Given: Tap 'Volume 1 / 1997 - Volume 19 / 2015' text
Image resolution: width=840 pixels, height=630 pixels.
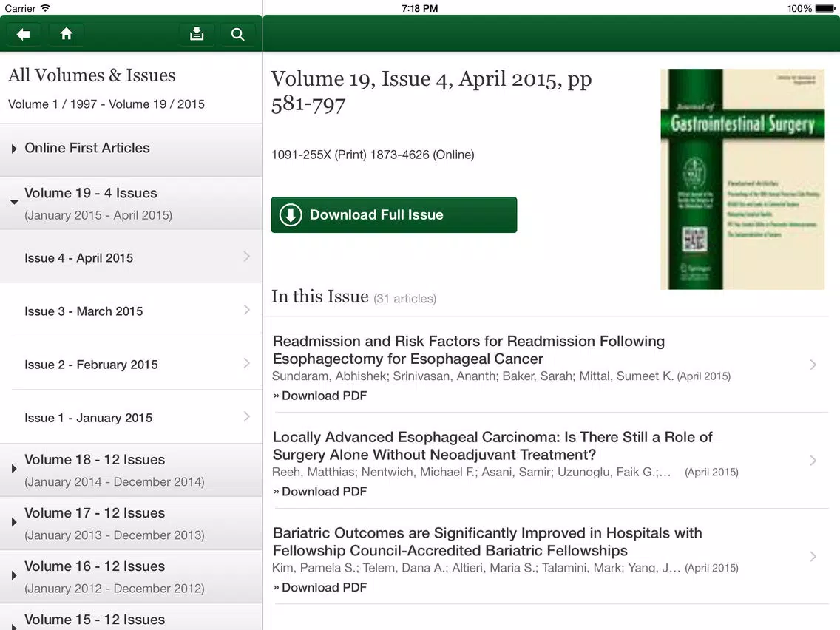Looking at the screenshot, I should [106, 104].
